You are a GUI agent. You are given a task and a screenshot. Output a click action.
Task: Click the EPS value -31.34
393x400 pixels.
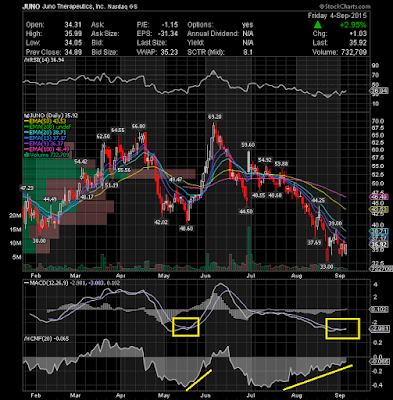click(168, 34)
